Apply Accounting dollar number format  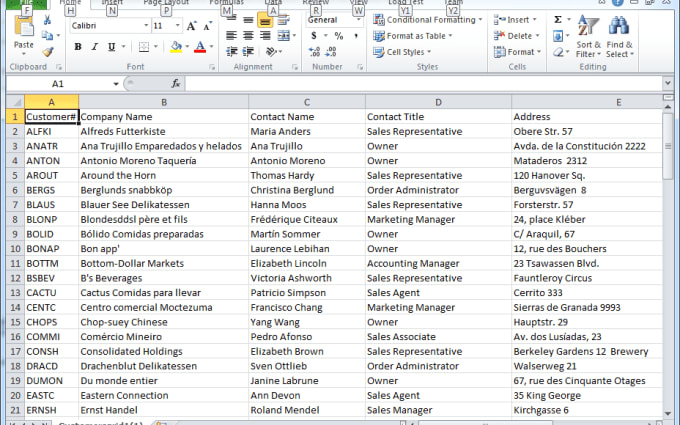314,36
